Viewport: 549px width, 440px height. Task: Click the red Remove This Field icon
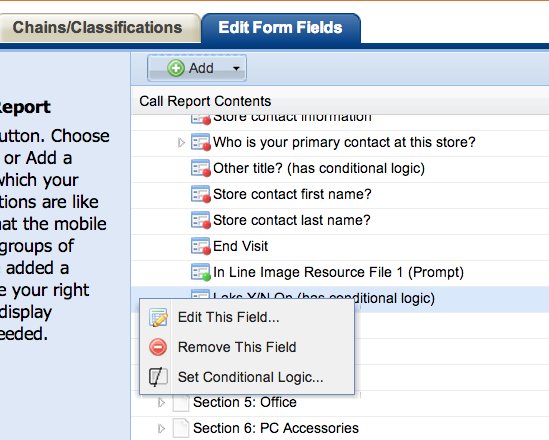click(158, 347)
